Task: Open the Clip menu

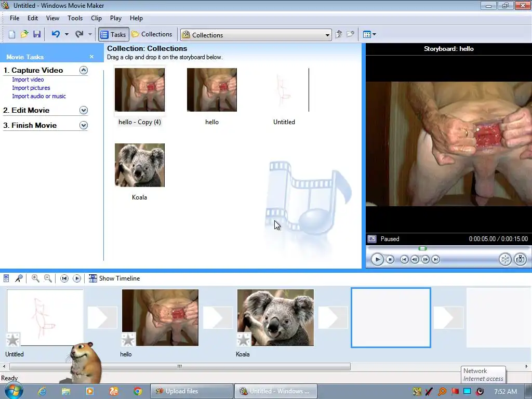Action: coord(96,18)
